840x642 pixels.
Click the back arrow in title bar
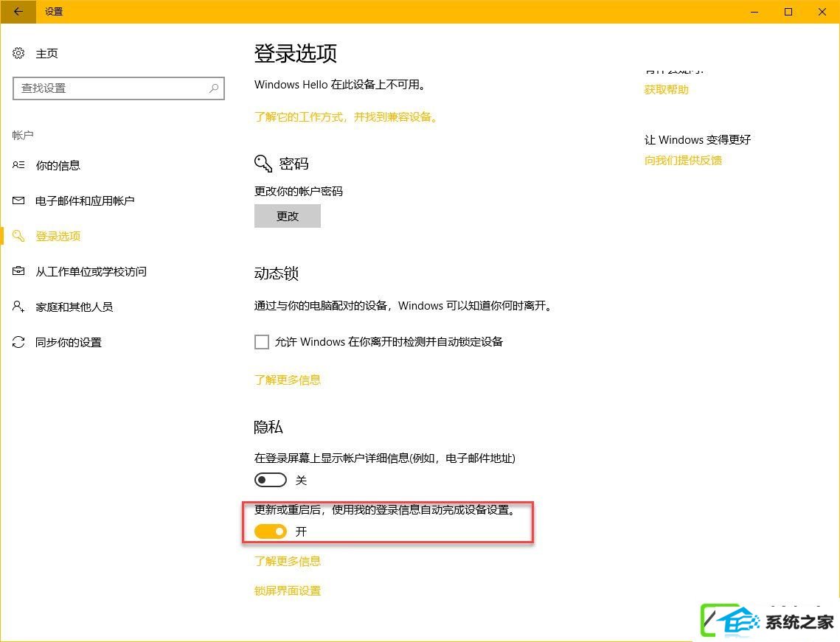point(18,11)
